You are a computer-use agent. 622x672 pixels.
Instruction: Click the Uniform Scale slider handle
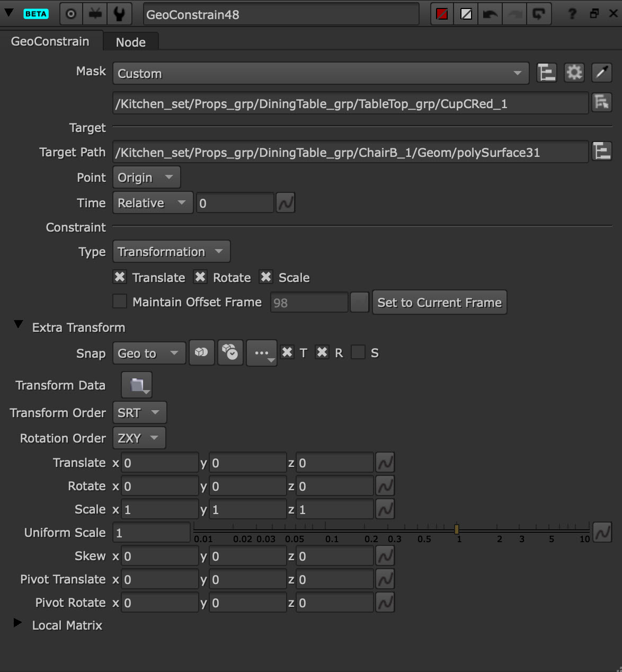457,529
